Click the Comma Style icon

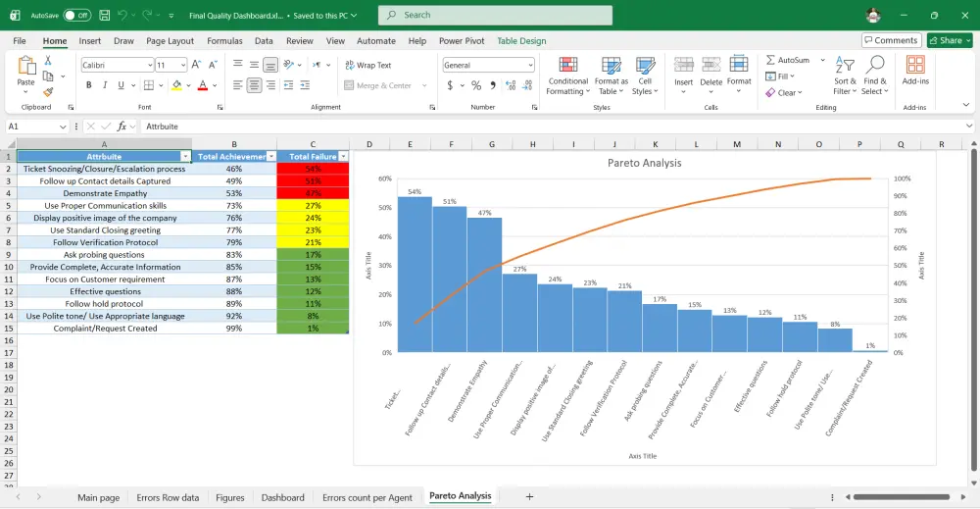[493, 85]
